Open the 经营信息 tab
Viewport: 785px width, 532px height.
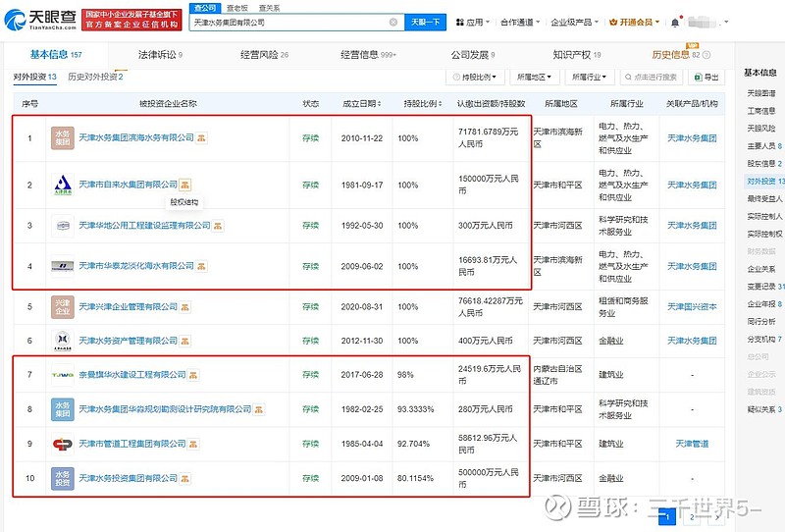pyautogui.click(x=368, y=55)
